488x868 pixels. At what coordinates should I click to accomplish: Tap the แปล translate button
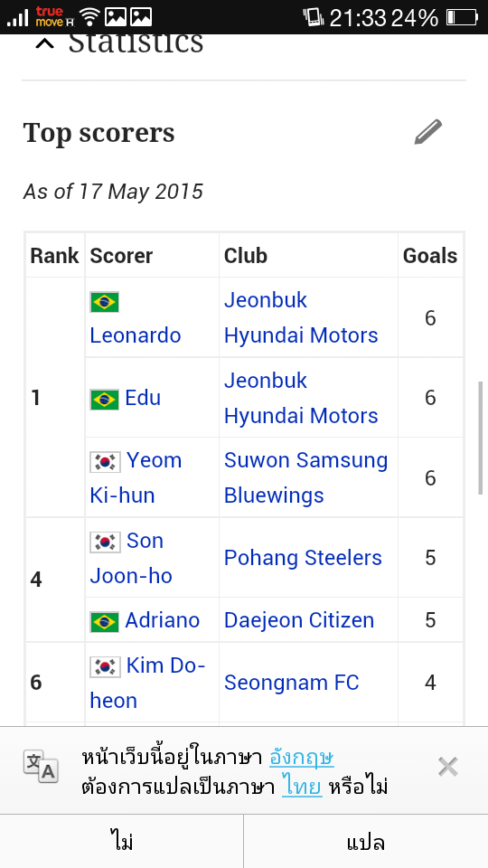tap(366, 842)
